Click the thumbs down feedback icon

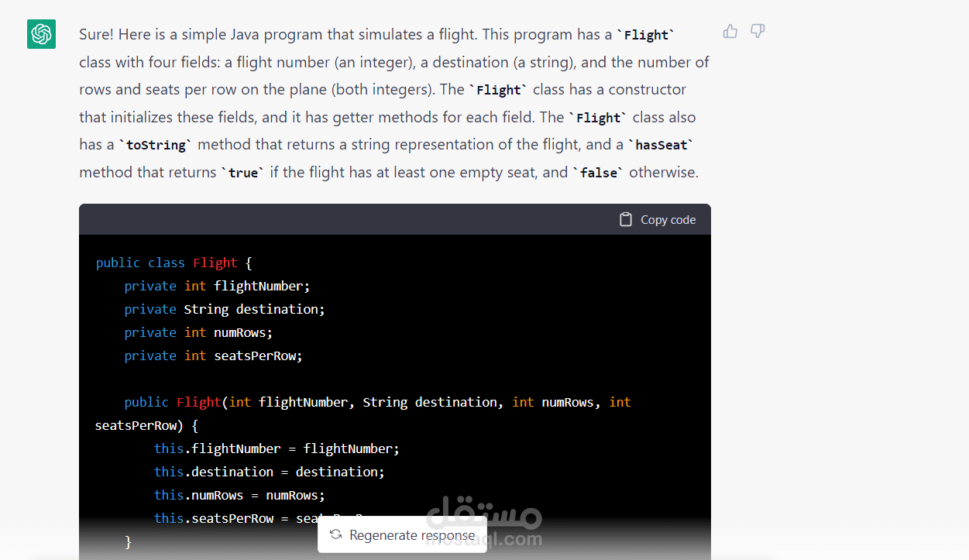click(758, 31)
